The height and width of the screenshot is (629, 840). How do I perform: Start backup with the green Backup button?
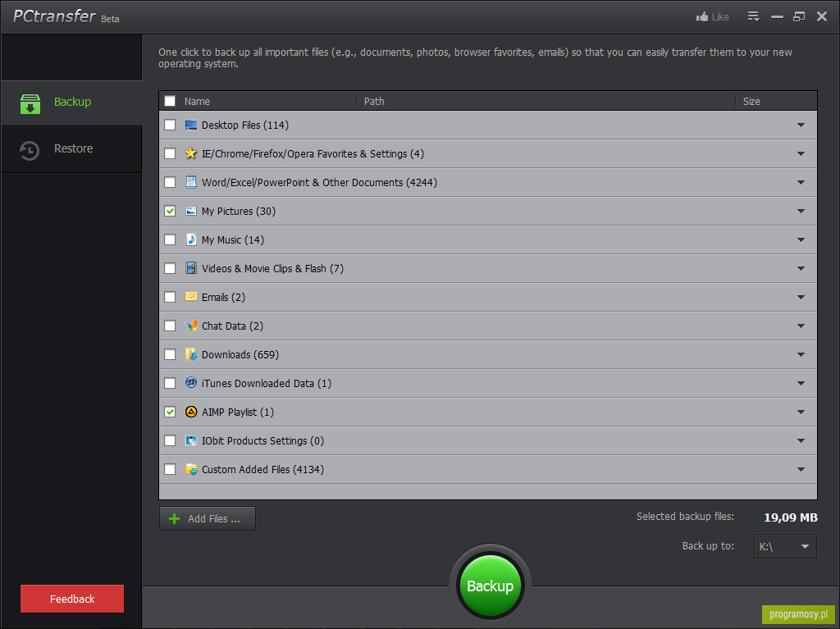(491, 586)
